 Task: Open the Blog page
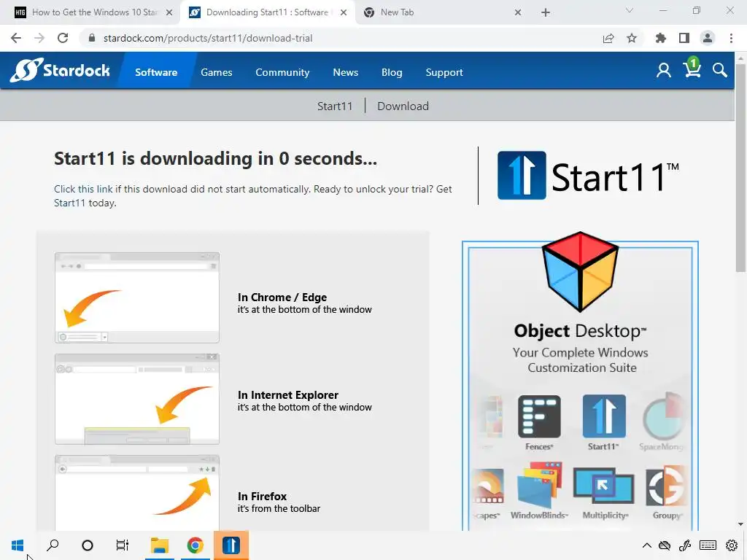coord(392,72)
